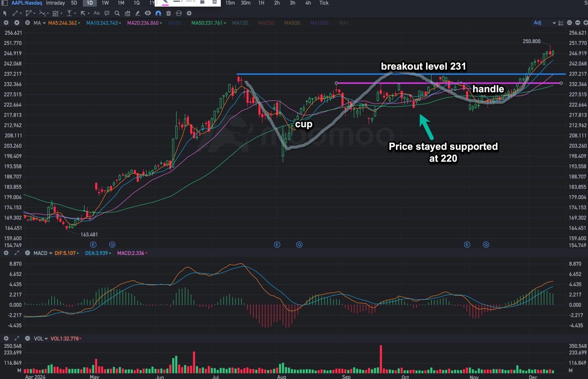Select the arrow annotation tool

(83, 13)
